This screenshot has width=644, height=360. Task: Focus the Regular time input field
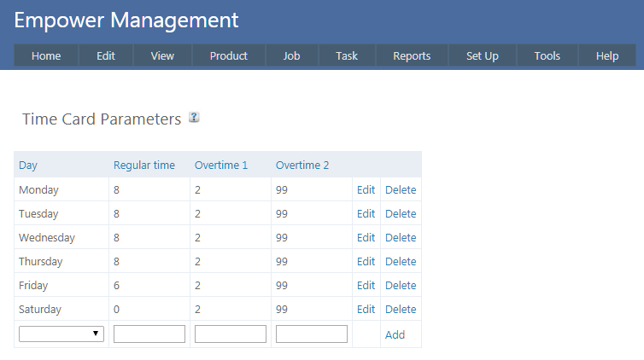[x=149, y=334]
